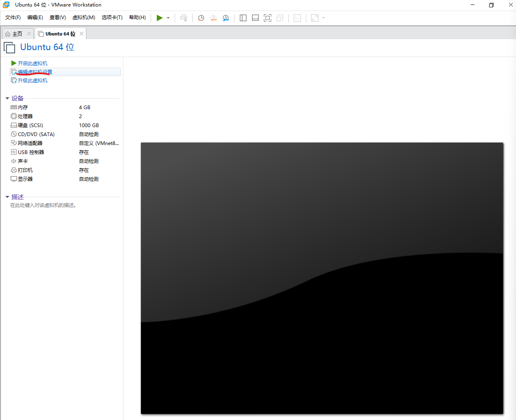Toggle the thumbnail bar view icon
The width and height of the screenshot is (516, 420).
[x=255, y=18]
